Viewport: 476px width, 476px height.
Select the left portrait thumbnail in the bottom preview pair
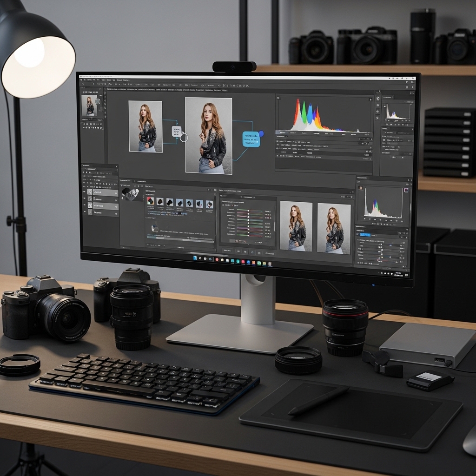click(296, 227)
